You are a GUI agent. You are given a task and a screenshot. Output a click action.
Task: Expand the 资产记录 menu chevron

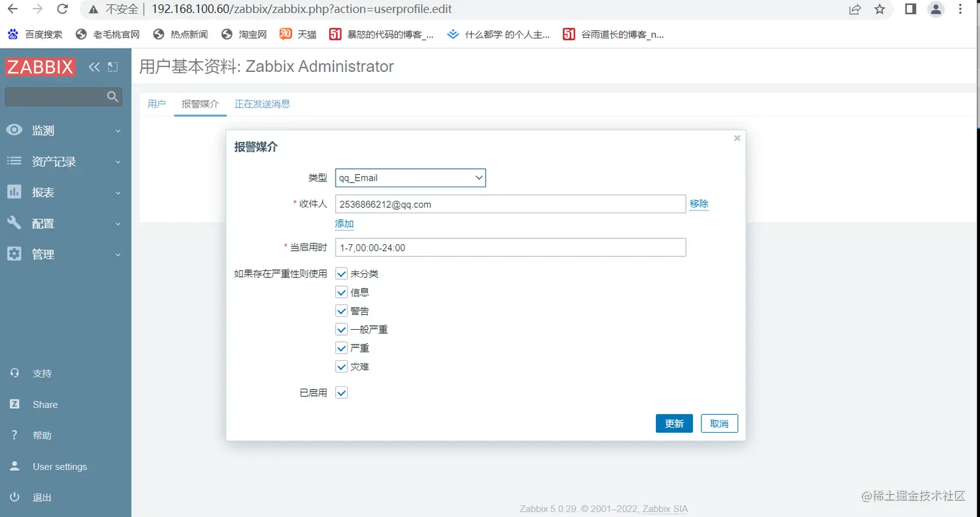coord(118,162)
